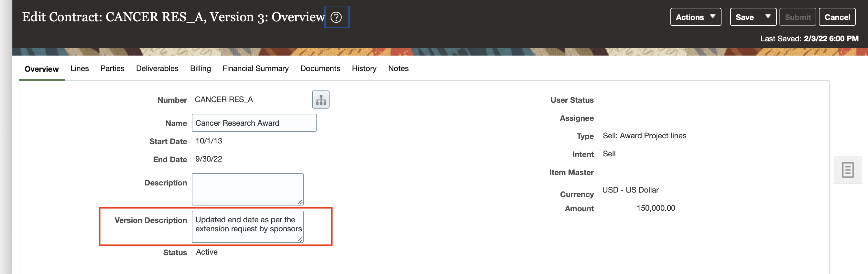The image size is (868, 274).
Task: Select the Intent value Sell
Action: click(x=609, y=154)
